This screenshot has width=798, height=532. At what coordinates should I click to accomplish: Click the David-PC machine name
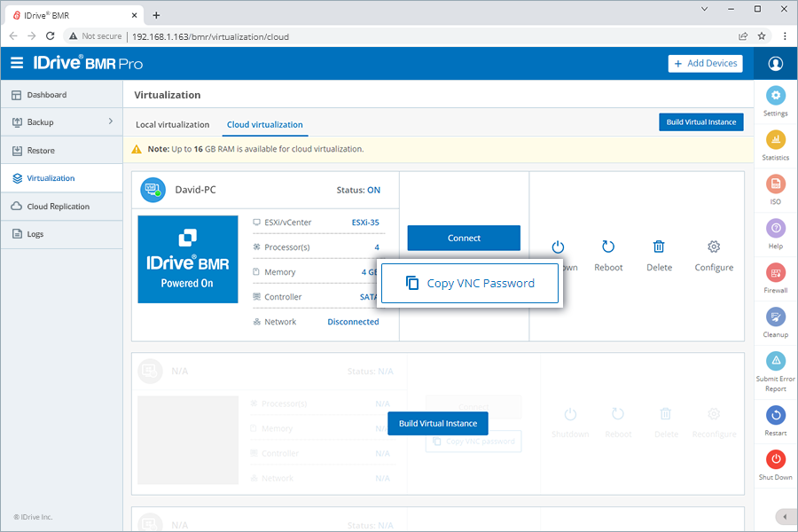pyautogui.click(x=195, y=190)
